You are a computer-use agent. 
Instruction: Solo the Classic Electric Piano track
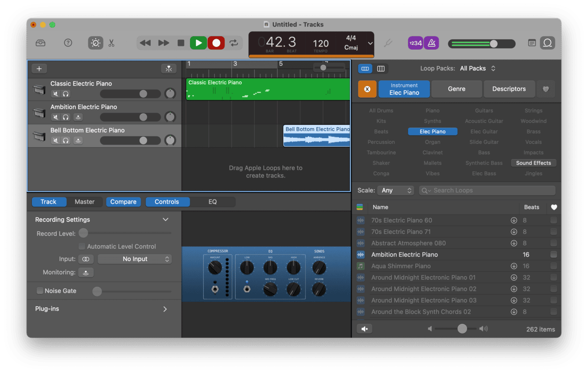(x=66, y=94)
